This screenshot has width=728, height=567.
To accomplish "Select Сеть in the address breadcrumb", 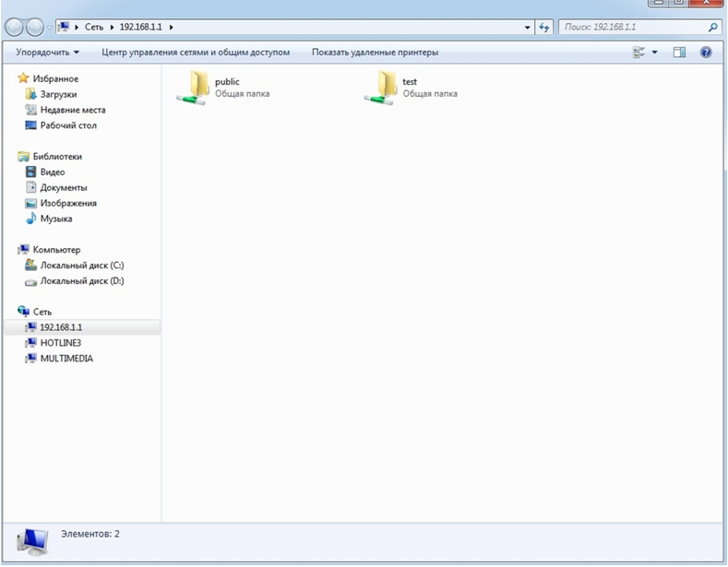I will coord(93,28).
